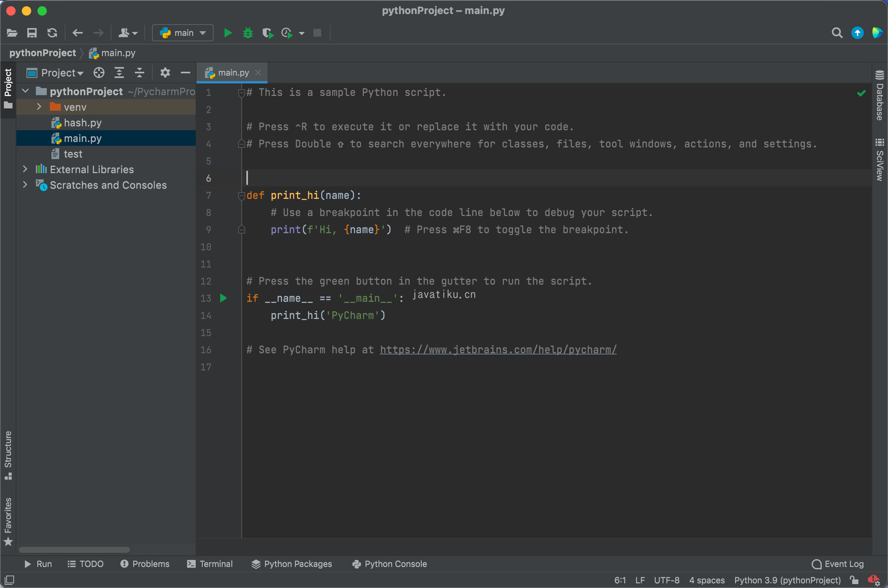
Task: Click the green inspection checkmark
Action: (x=861, y=93)
